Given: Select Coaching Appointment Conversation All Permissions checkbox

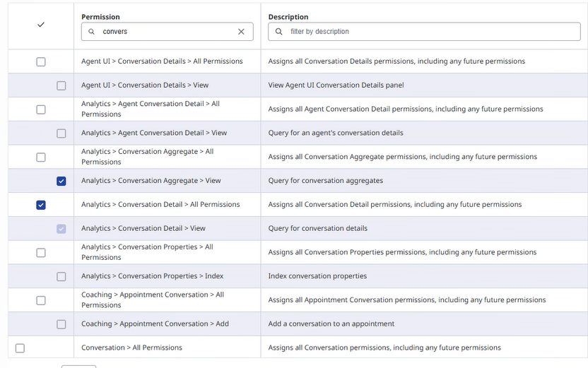Looking at the screenshot, I should [41, 300].
